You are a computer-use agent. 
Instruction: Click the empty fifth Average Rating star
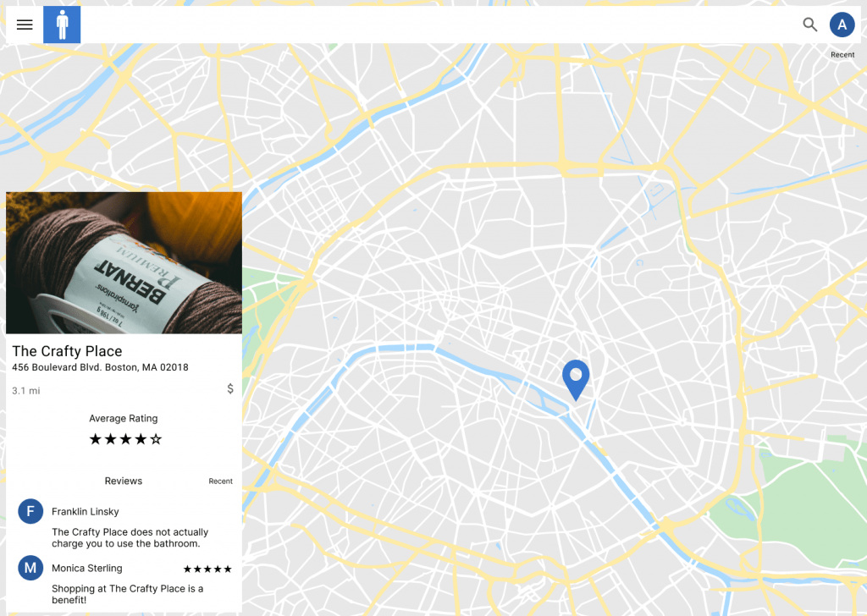pos(156,439)
